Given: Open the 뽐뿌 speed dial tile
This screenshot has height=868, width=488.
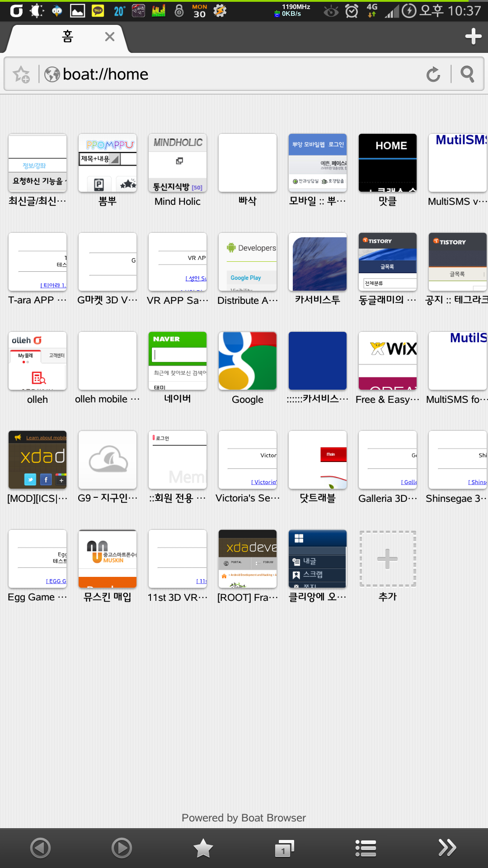Looking at the screenshot, I should click(108, 163).
